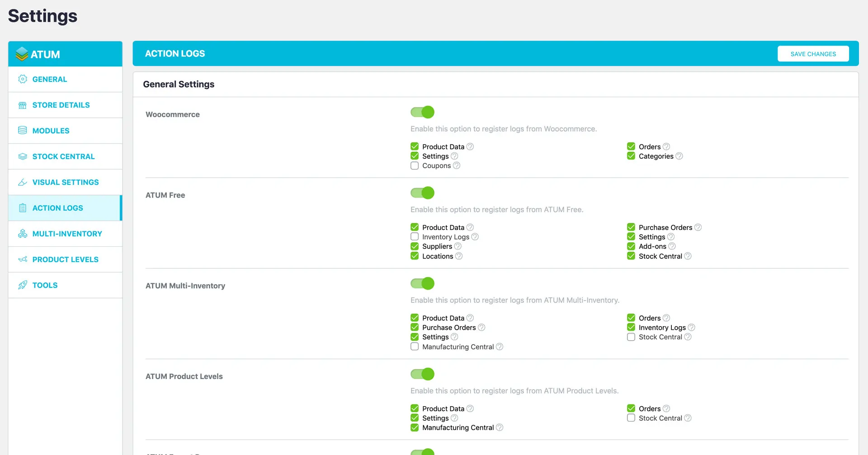Check Multi-Inventory Manufacturing Central checkbox
Image resolution: width=868 pixels, height=455 pixels.
(x=415, y=347)
